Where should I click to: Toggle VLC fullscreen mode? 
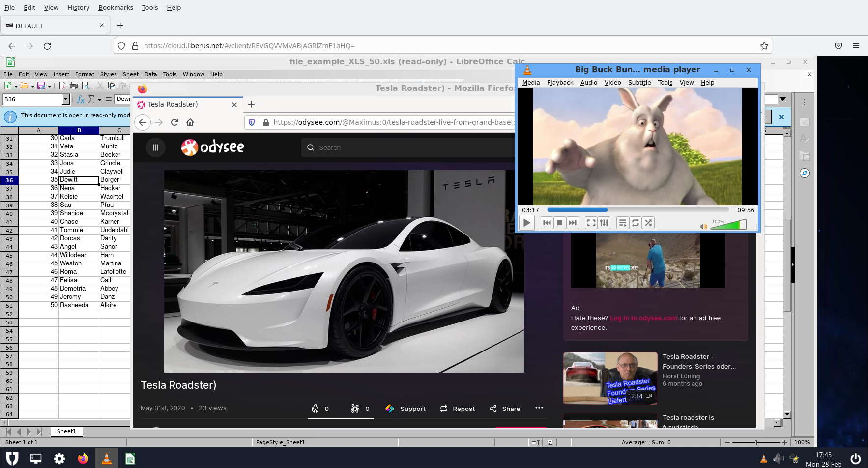point(591,223)
